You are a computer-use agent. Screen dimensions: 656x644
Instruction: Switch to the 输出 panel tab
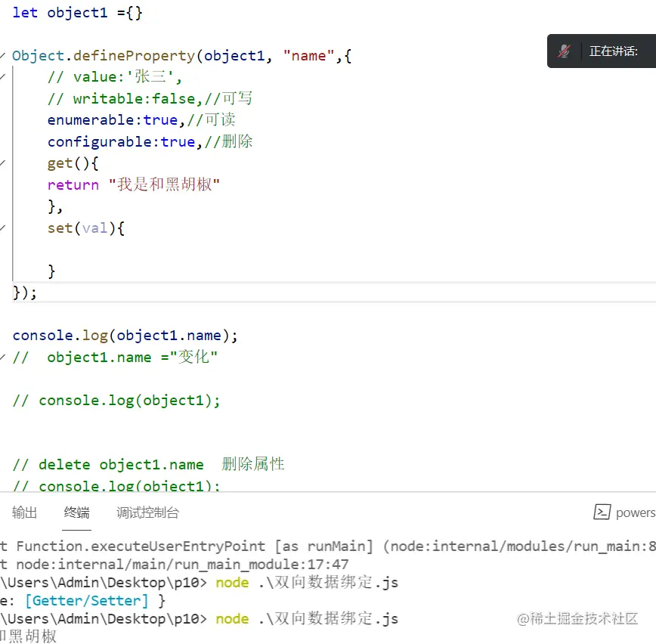point(24,512)
